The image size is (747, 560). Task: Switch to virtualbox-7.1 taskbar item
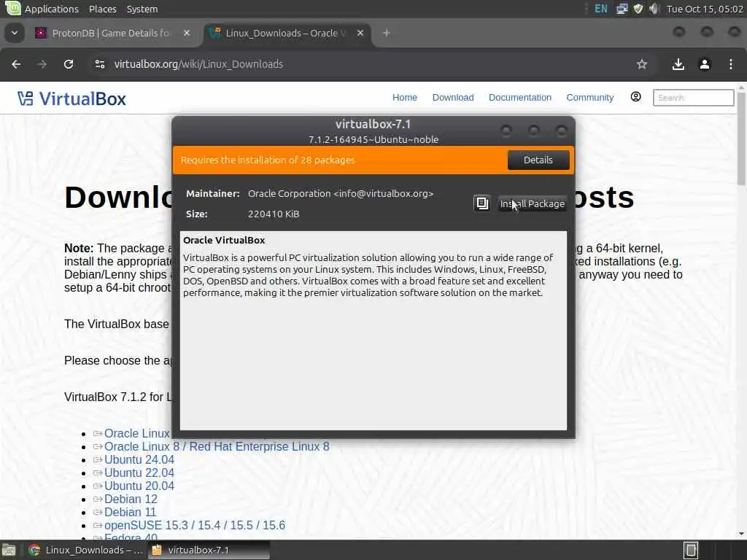click(208, 551)
